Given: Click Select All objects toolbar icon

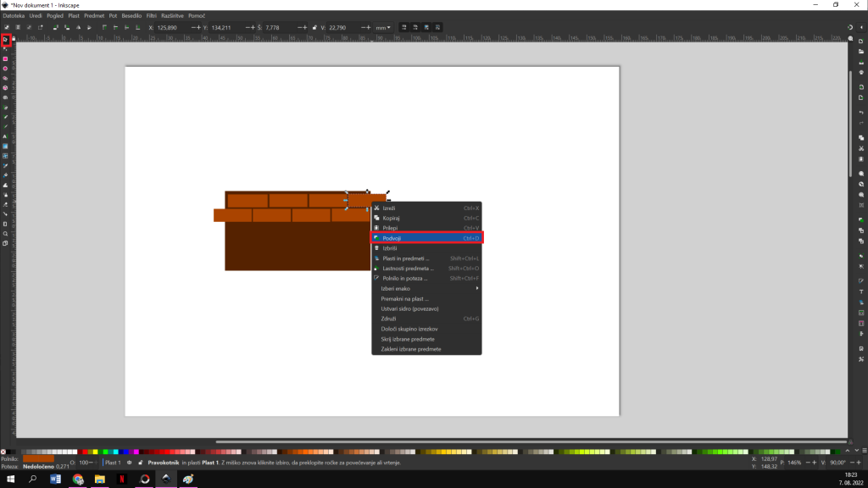Looking at the screenshot, I should pyautogui.click(x=7, y=27).
